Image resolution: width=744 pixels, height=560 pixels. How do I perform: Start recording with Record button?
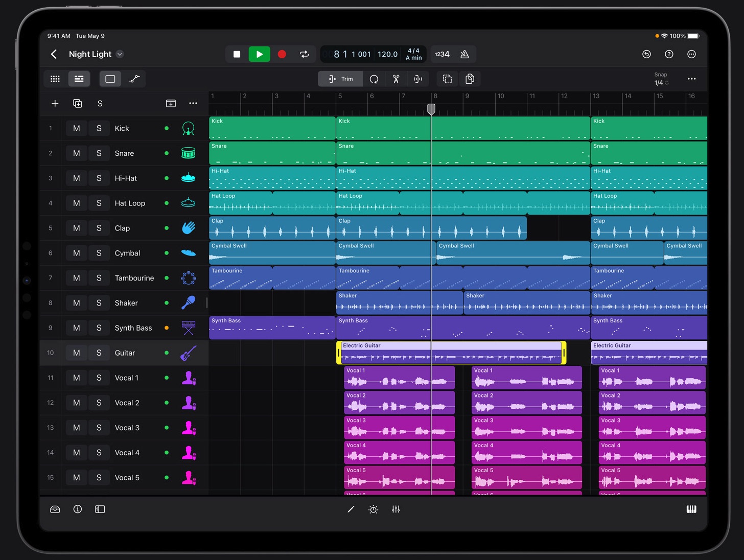pos(282,54)
